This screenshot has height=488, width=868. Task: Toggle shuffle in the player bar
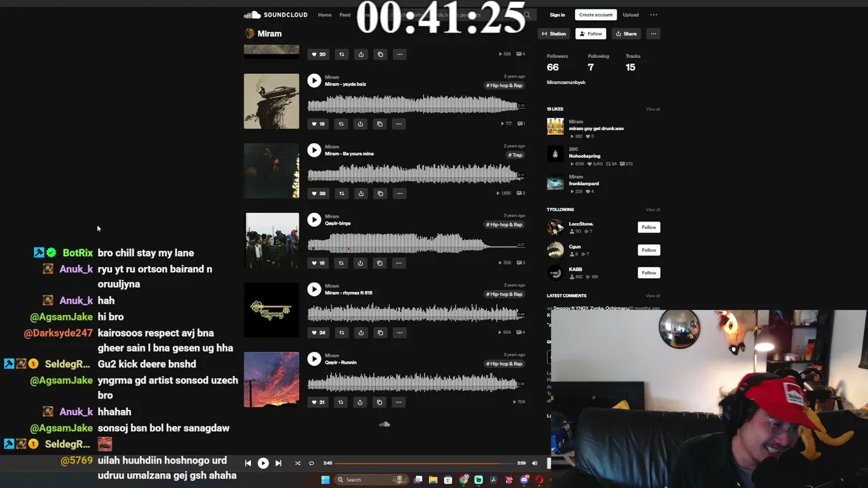[x=297, y=464]
